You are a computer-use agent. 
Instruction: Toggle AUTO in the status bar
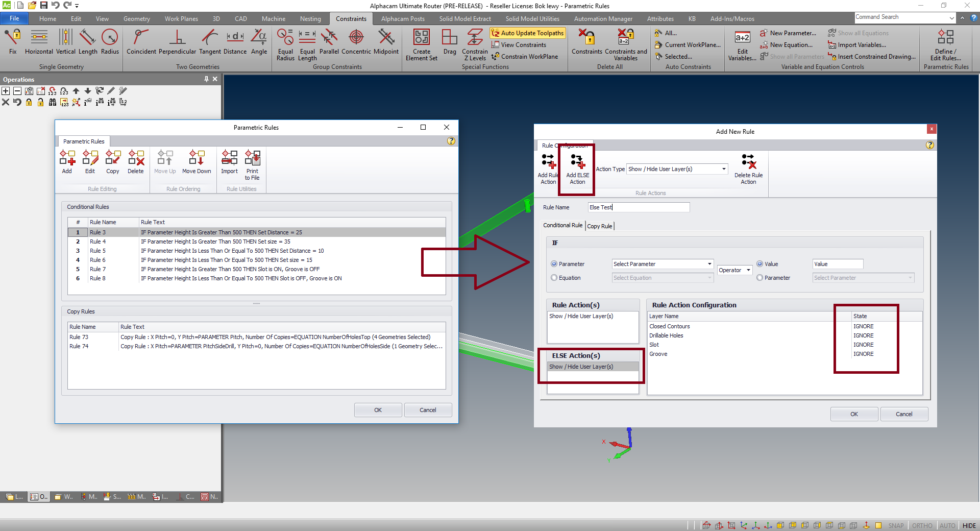coord(947,525)
